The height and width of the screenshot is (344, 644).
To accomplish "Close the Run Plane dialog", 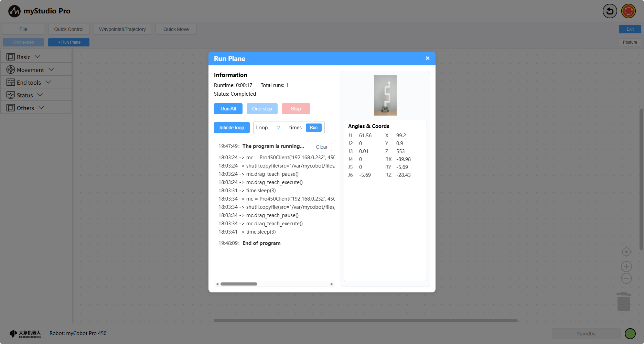I will (427, 58).
